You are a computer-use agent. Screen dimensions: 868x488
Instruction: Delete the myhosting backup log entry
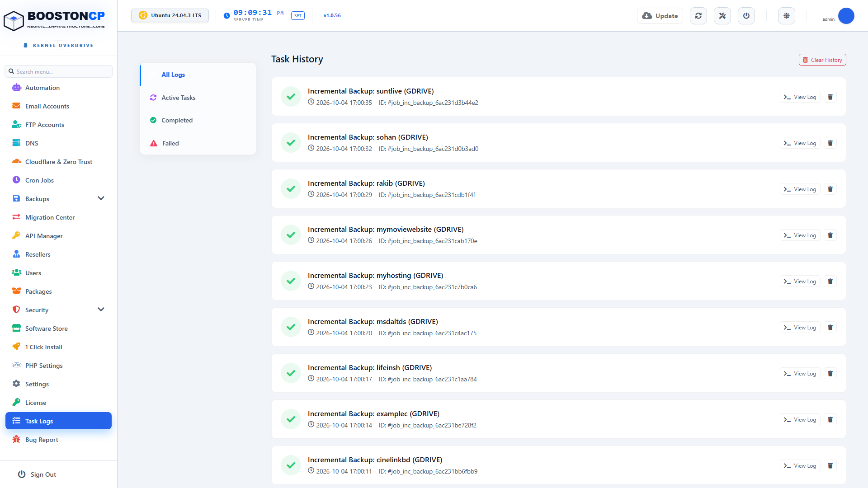(830, 282)
